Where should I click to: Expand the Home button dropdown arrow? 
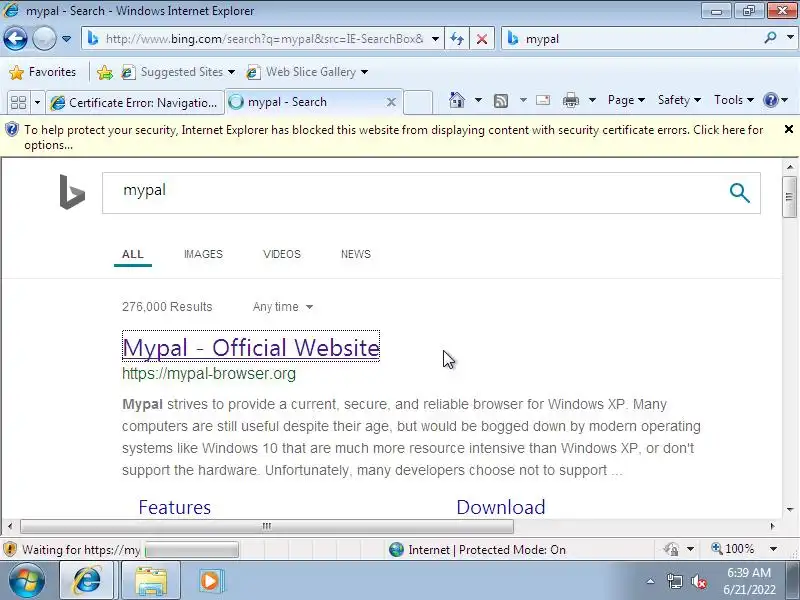(x=478, y=100)
